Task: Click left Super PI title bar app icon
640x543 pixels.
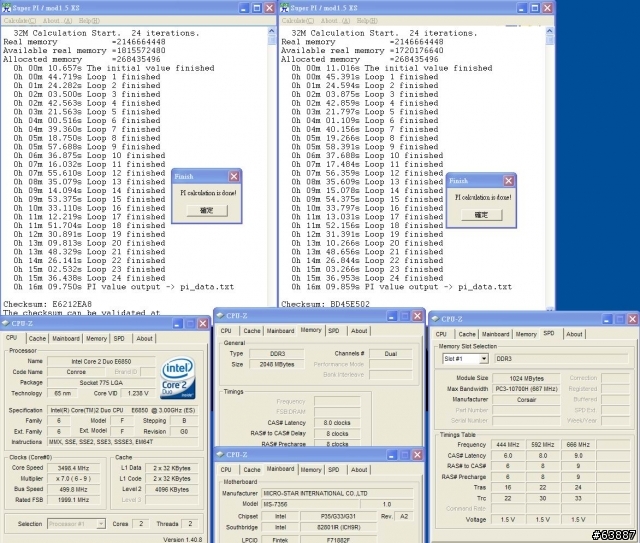Action: pos(6,8)
